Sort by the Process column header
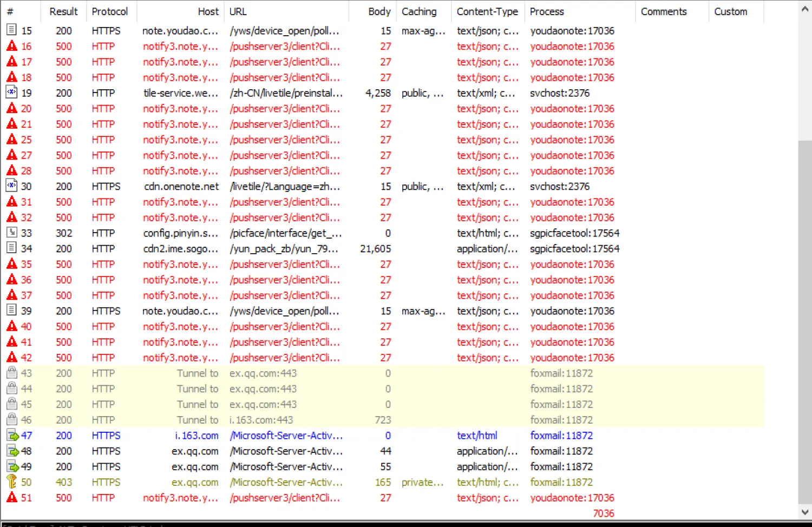Image resolution: width=812 pixels, height=527 pixels. coord(580,11)
